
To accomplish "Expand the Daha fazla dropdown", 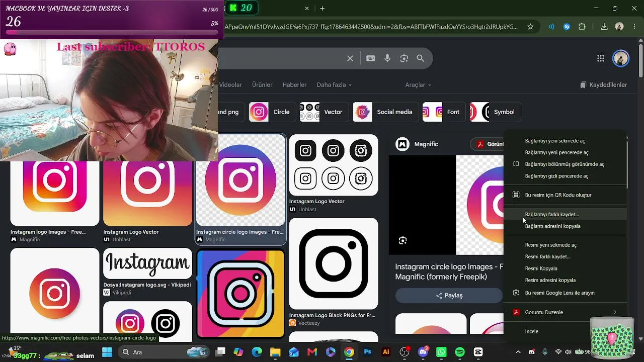I will (334, 85).
